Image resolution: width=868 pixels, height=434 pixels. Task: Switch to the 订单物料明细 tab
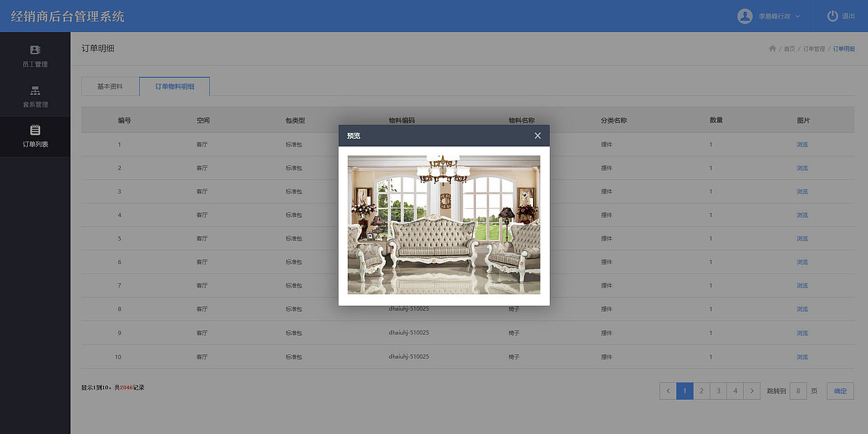(174, 87)
